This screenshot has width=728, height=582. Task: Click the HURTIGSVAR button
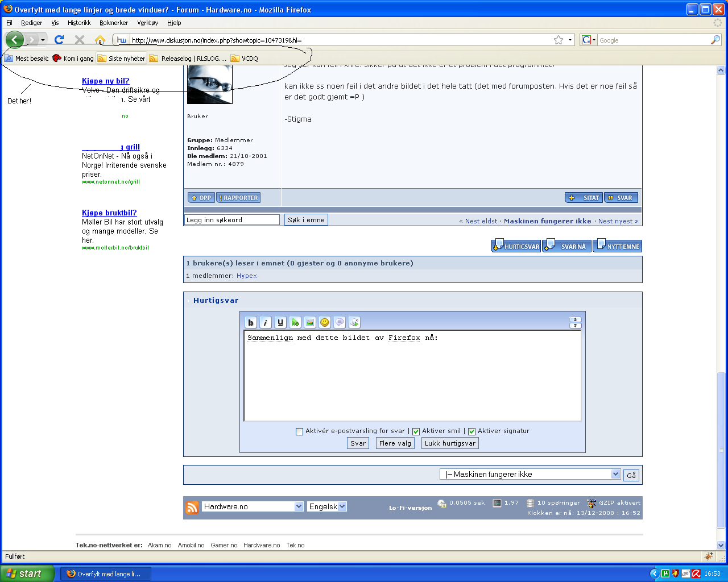click(516, 246)
